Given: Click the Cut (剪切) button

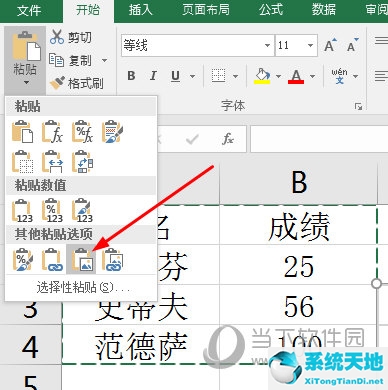Looking at the screenshot, I should point(70,37).
